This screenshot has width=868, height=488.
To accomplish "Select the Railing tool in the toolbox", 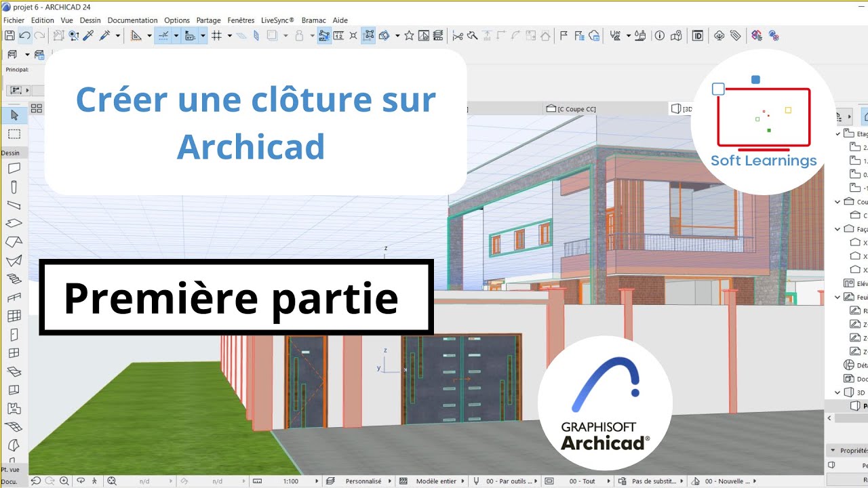I will [x=14, y=297].
